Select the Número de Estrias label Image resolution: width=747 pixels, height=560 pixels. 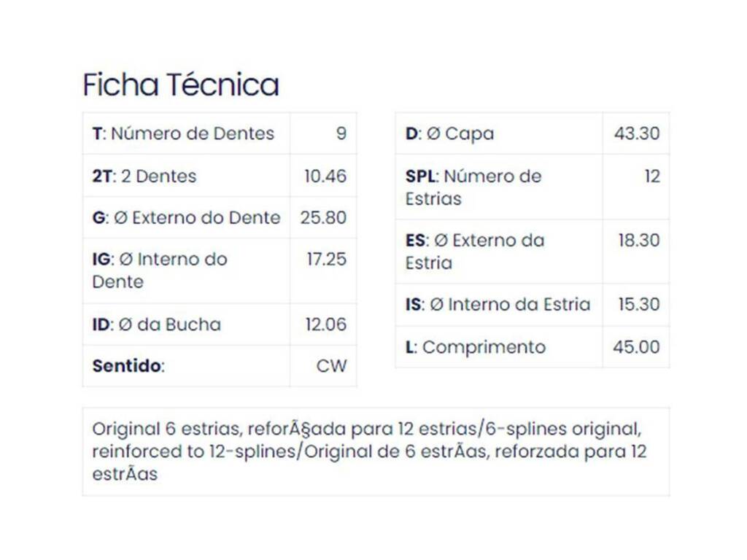pyautogui.click(x=473, y=187)
